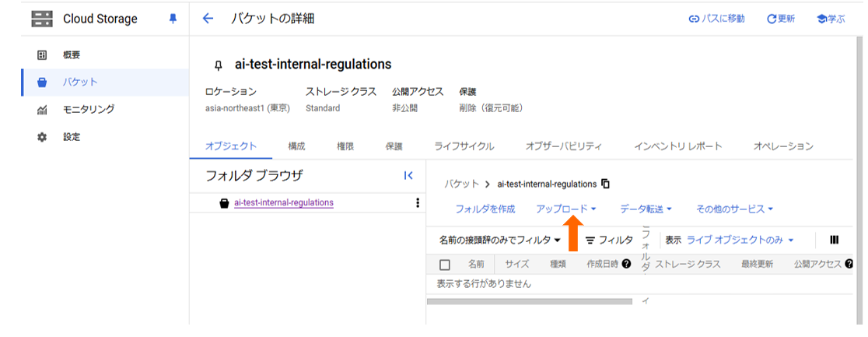Click the バケット breadcrumb link
The image size is (868, 337).
tap(462, 184)
